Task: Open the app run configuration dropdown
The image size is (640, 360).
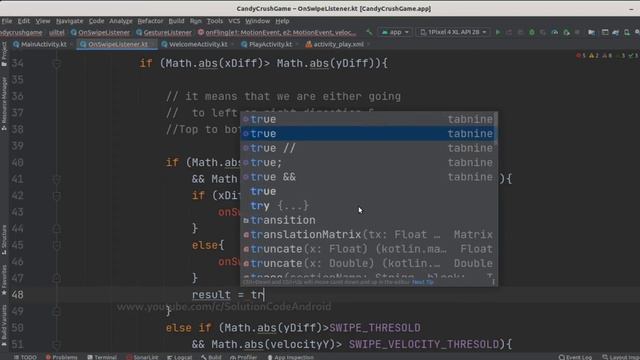Action: (x=395, y=32)
